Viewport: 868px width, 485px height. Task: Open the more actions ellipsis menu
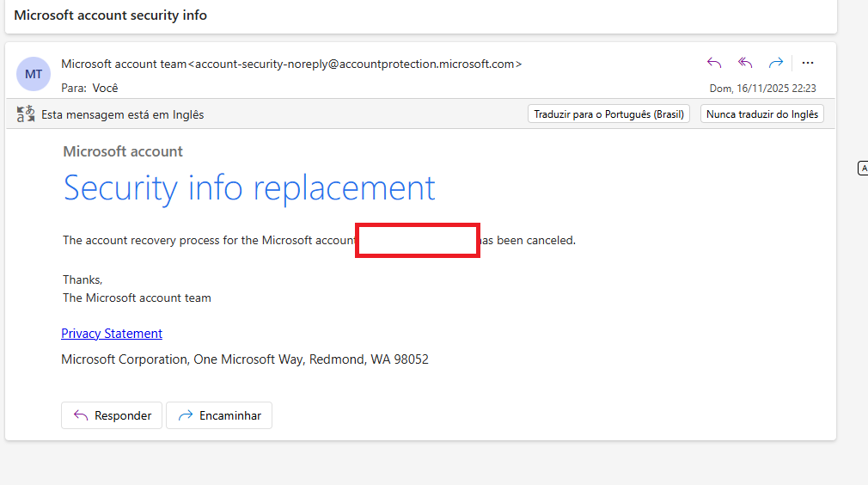[808, 63]
